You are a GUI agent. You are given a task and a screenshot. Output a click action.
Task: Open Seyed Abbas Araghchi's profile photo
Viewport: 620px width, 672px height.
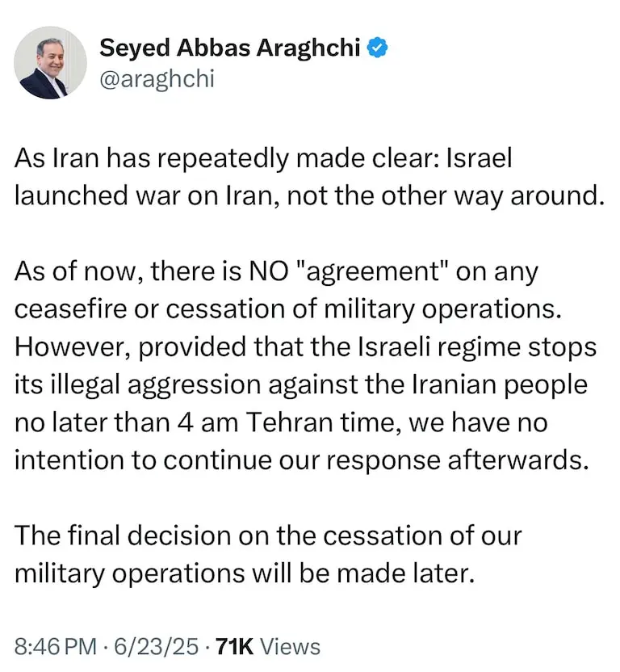(x=50, y=63)
